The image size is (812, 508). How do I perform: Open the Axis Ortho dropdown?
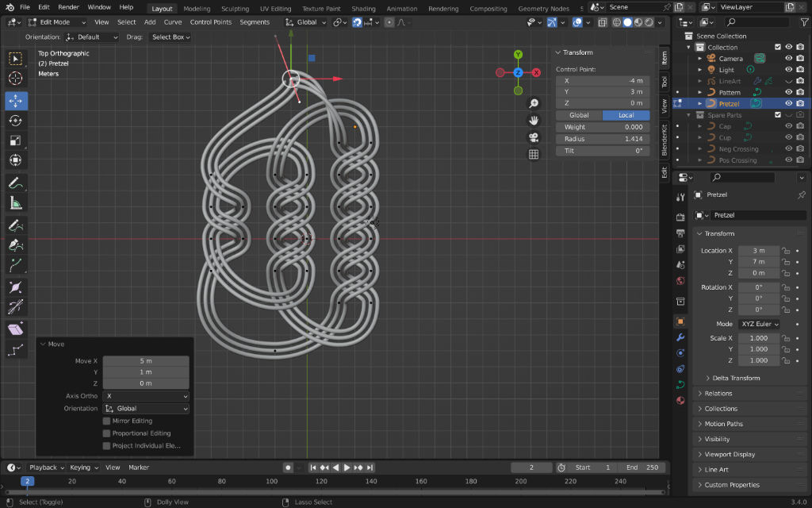[146, 395]
